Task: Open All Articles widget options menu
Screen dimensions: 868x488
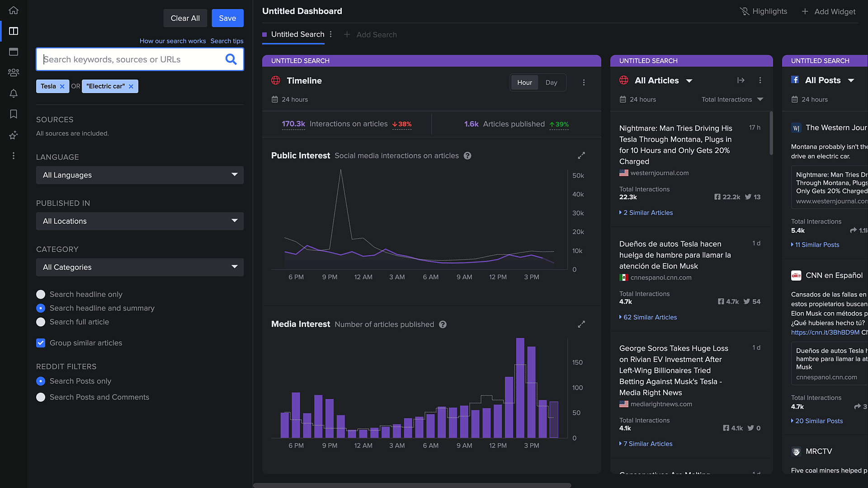Action: [x=760, y=80]
